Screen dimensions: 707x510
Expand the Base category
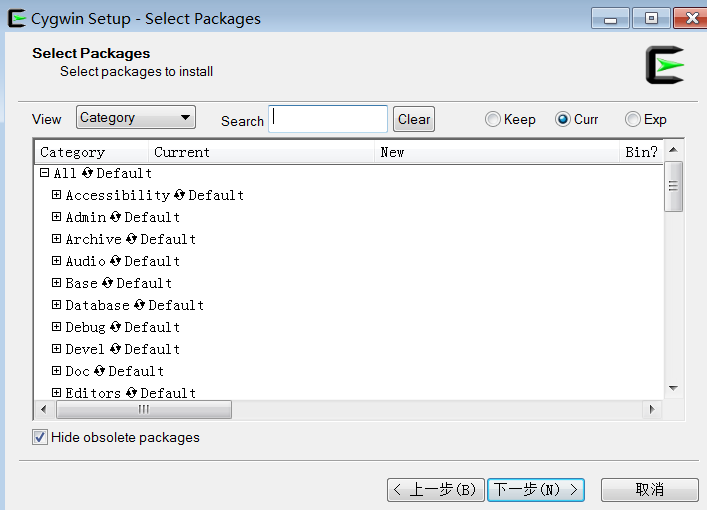click(56, 283)
